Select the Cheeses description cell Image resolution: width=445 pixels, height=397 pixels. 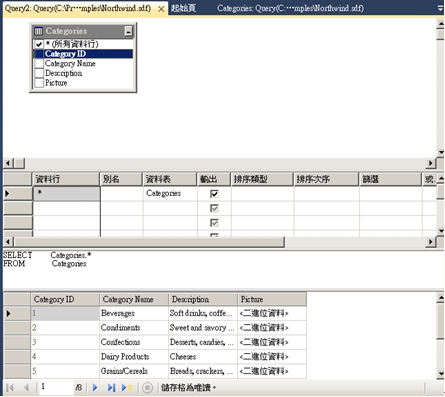coord(203,357)
